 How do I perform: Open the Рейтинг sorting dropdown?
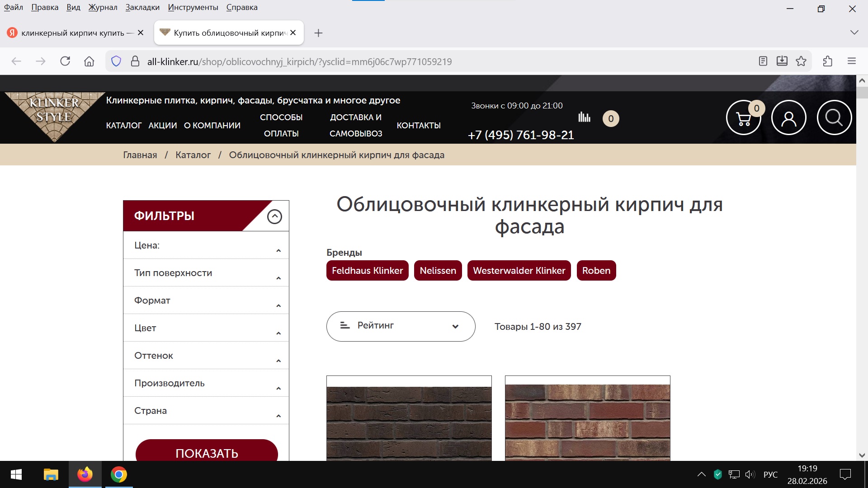pos(401,326)
